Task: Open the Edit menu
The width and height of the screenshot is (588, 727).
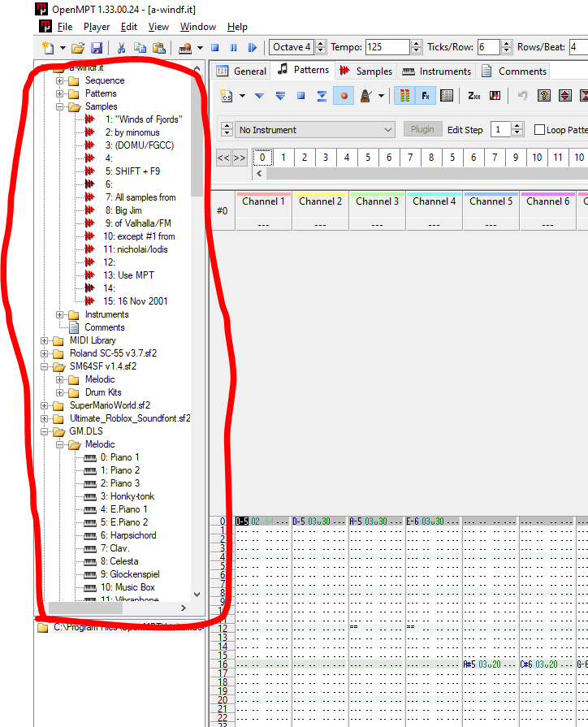Action: (x=129, y=27)
